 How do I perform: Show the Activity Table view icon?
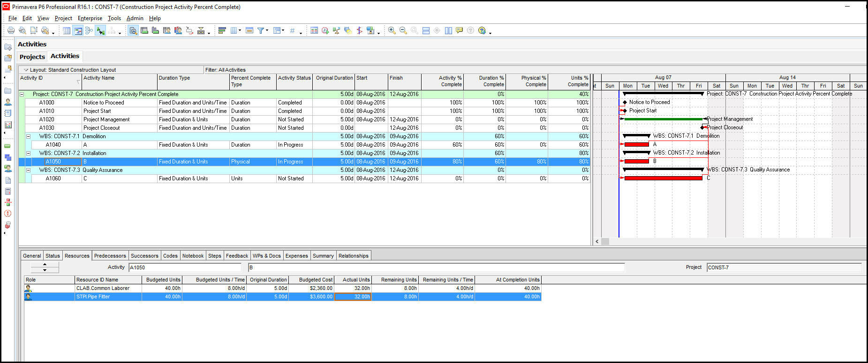point(67,30)
